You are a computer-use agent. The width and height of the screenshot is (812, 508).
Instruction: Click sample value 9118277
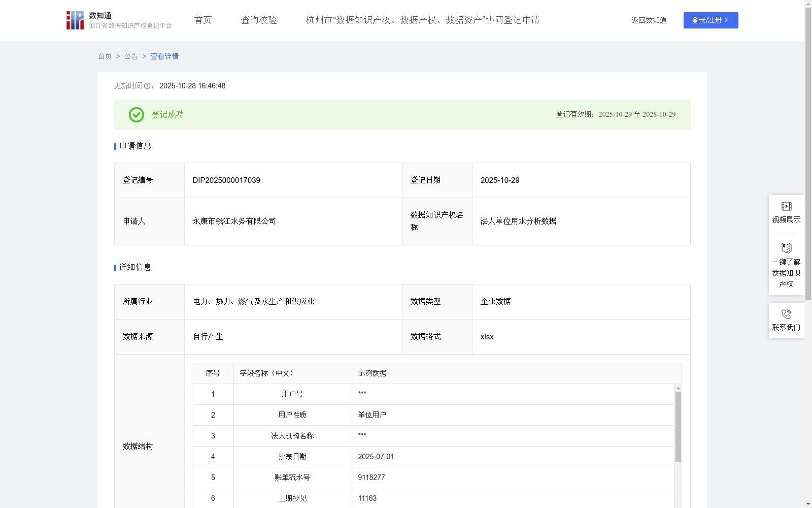[371, 478]
